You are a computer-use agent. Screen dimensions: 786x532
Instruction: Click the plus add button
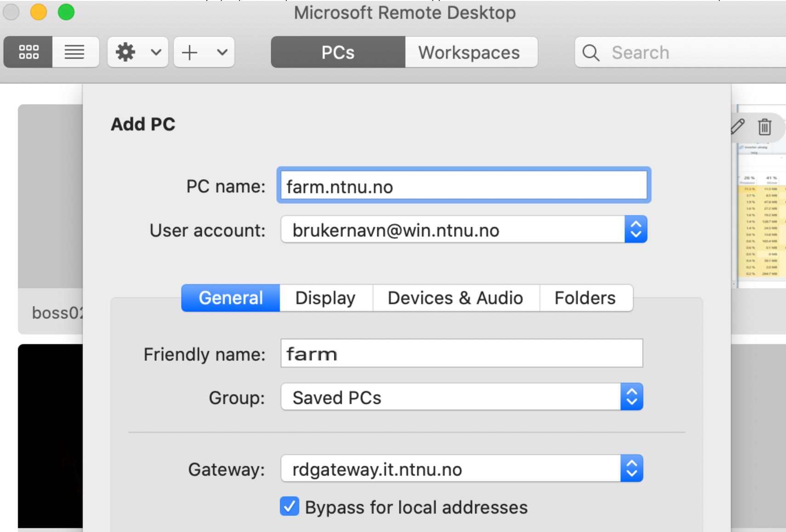coord(190,52)
